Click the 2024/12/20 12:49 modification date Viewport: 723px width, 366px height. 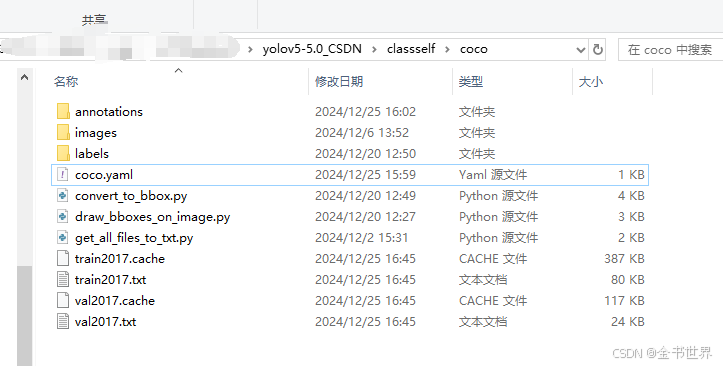tap(365, 196)
